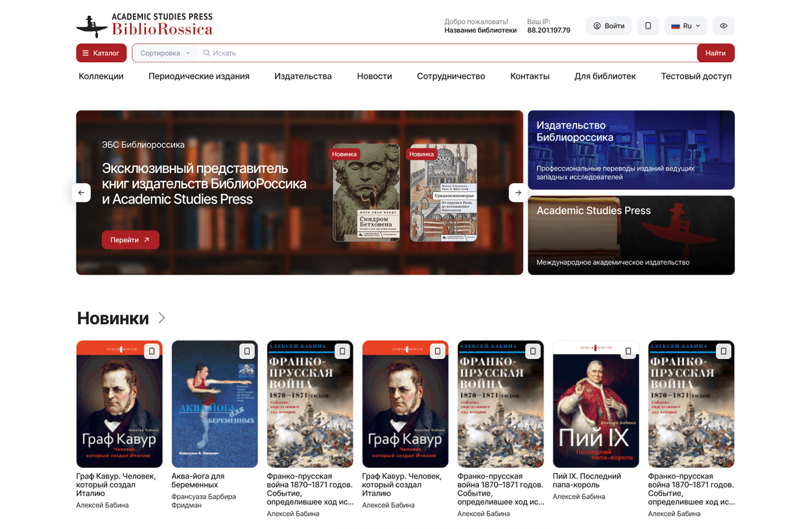The height and width of the screenshot is (529, 812).
Task: Open Периодические издания menu item
Action: (199, 76)
